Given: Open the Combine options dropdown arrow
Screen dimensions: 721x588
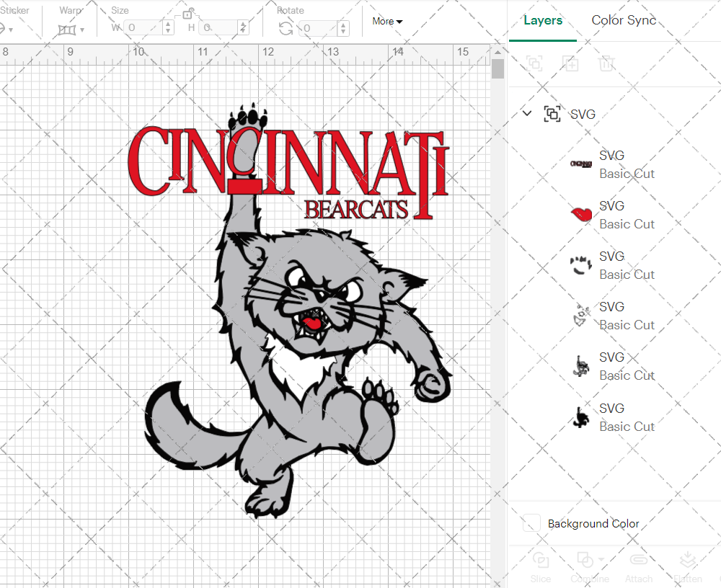Looking at the screenshot, I should click(x=601, y=561).
